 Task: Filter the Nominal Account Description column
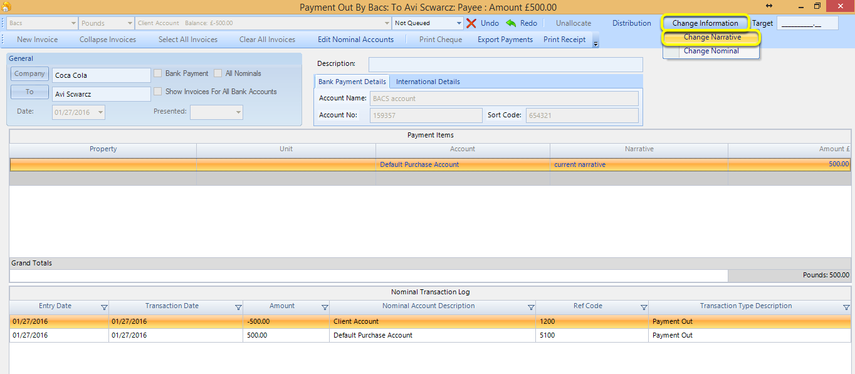coord(531,307)
